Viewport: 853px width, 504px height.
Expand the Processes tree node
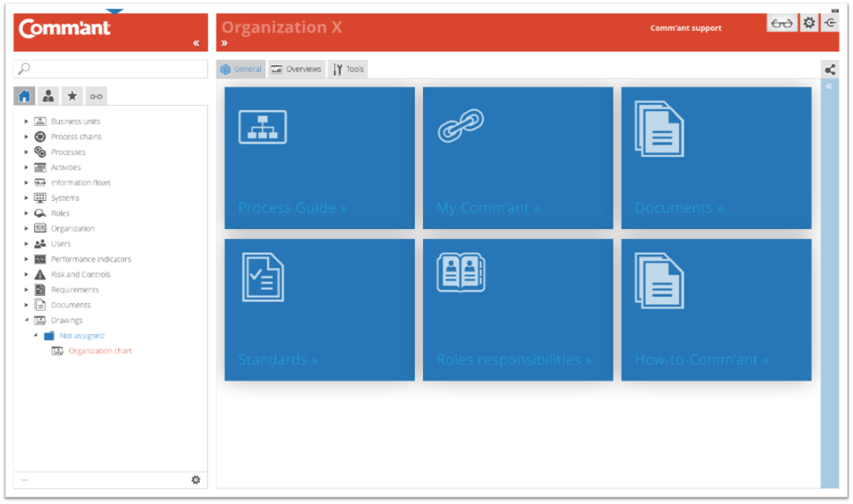click(26, 152)
